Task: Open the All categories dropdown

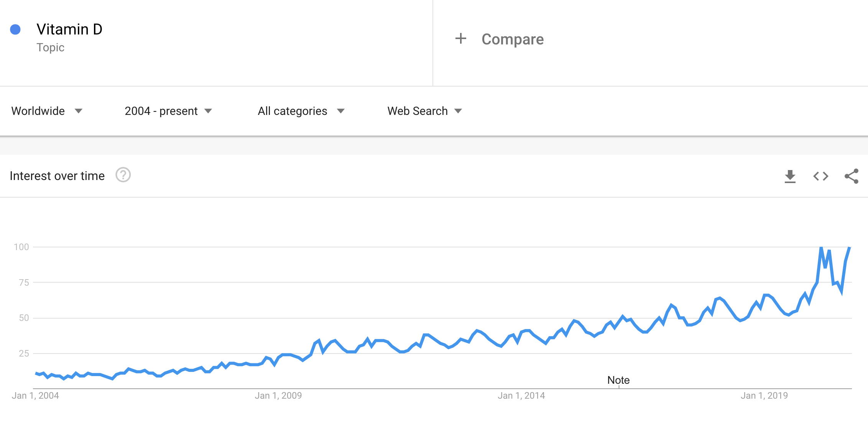Action: click(x=301, y=111)
